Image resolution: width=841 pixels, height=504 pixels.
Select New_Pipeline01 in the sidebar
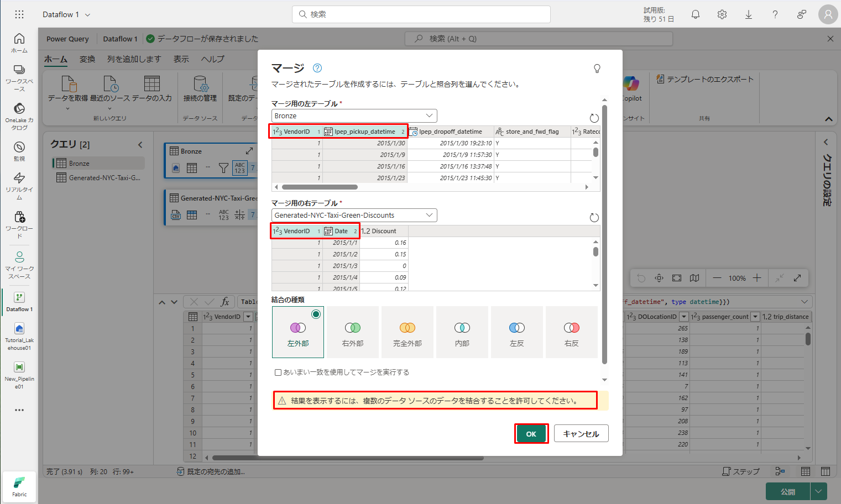(x=19, y=375)
